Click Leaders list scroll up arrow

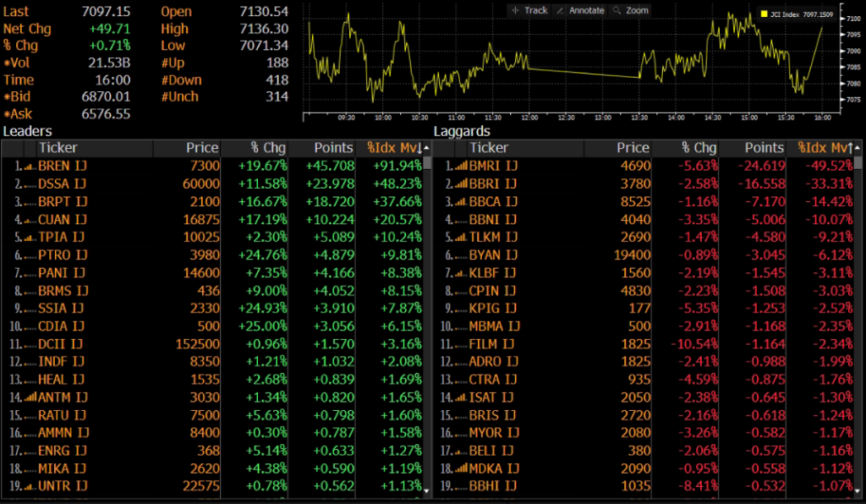427,148
